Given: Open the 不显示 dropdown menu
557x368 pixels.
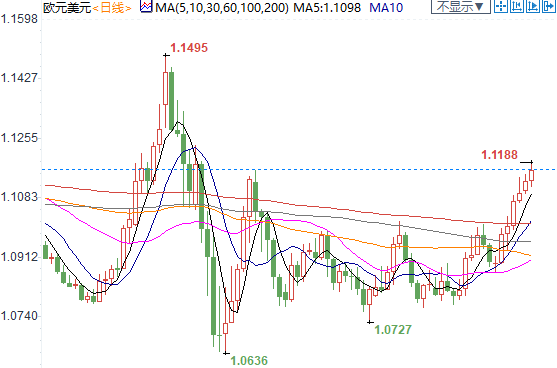Looking at the screenshot, I should point(460,6).
